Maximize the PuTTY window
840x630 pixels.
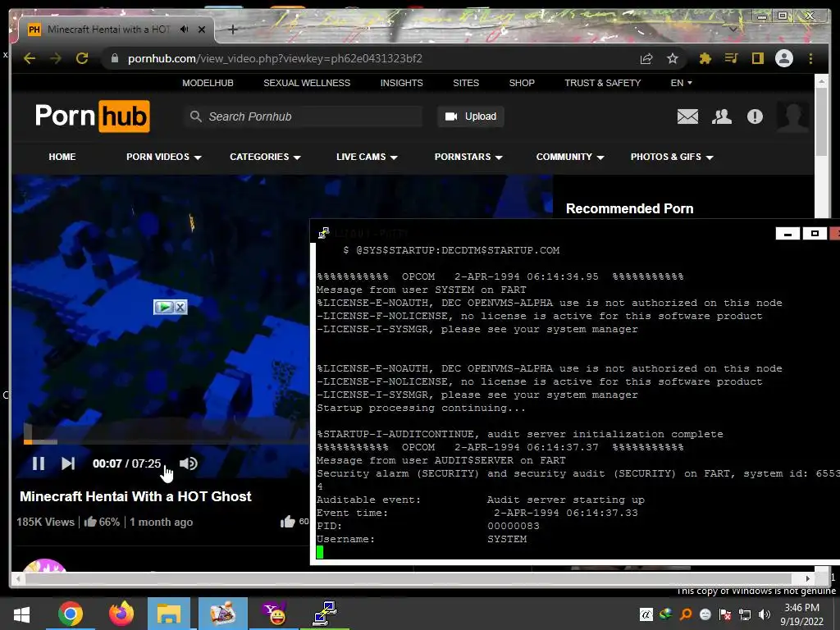[815, 233]
